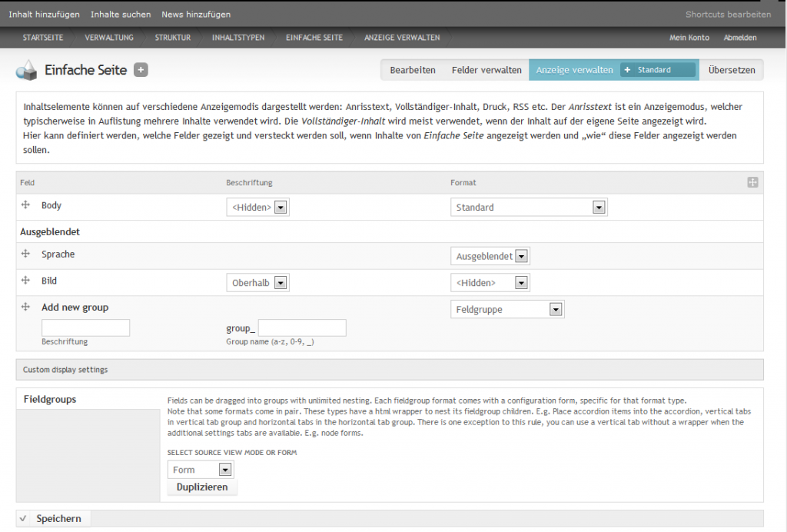Click the plus icon beside Einfache Seite title
Viewport: 787px width, 532px height.
(x=141, y=70)
